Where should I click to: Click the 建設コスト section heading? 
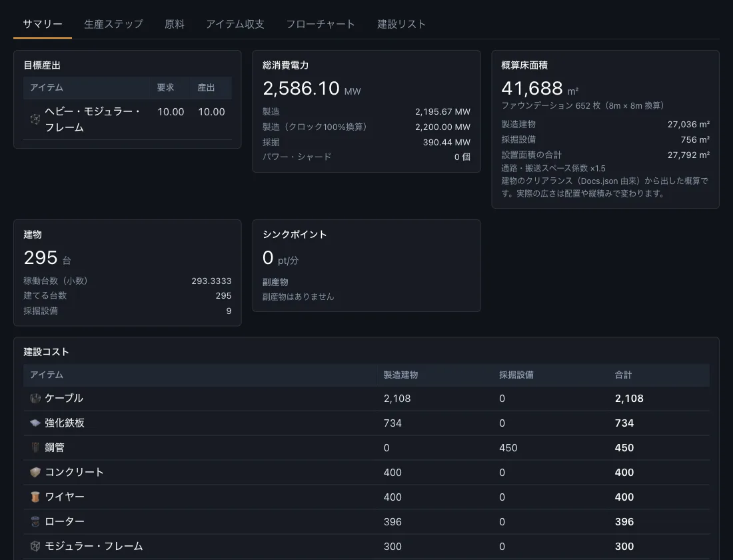tap(46, 352)
